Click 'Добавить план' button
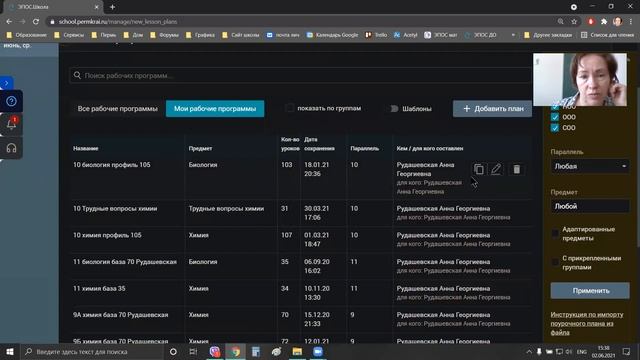Screen dimensions: 640x360 [493, 109]
